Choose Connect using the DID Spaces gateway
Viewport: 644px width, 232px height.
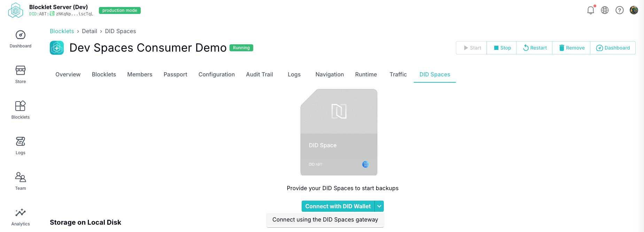(x=325, y=219)
